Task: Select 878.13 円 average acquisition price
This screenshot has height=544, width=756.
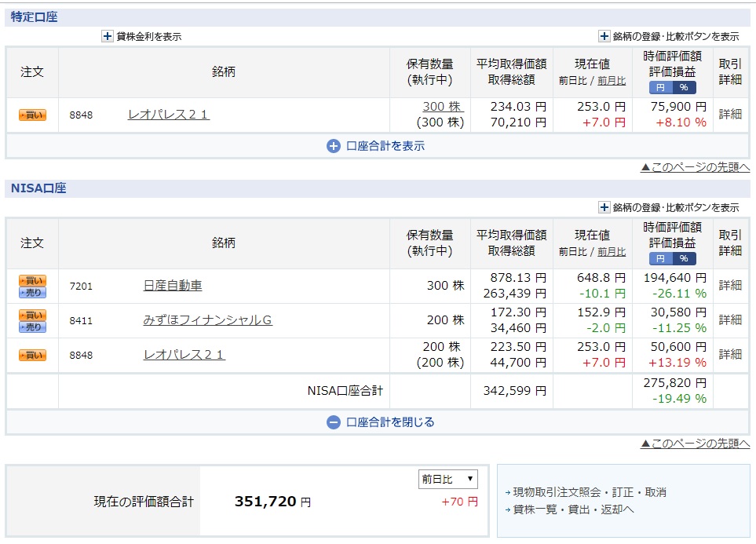Action: [518, 278]
